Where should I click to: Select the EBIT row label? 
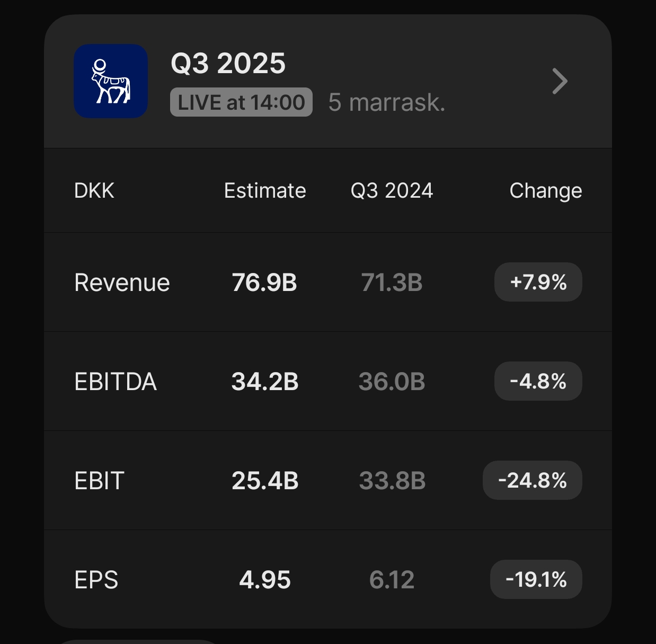coord(100,481)
